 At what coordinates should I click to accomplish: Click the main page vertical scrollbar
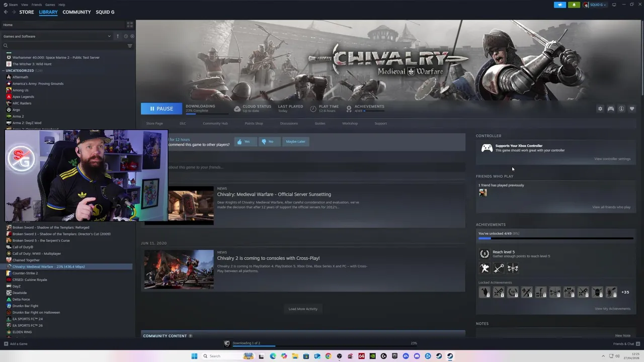[642, 58]
